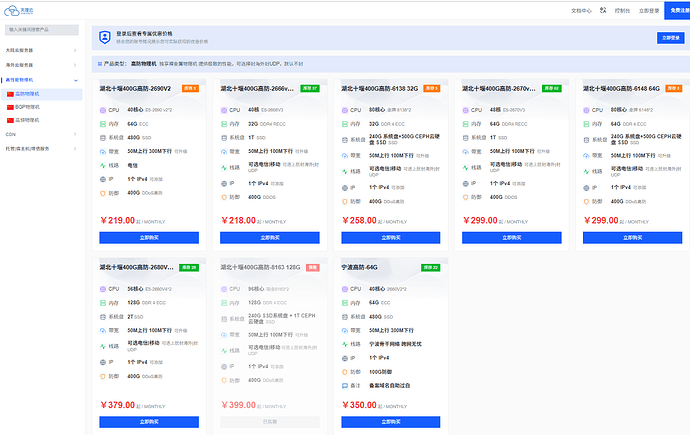This screenshot has height=435, width=690.
Task: Click the product type icon before 产品类型
Action: (99, 64)
